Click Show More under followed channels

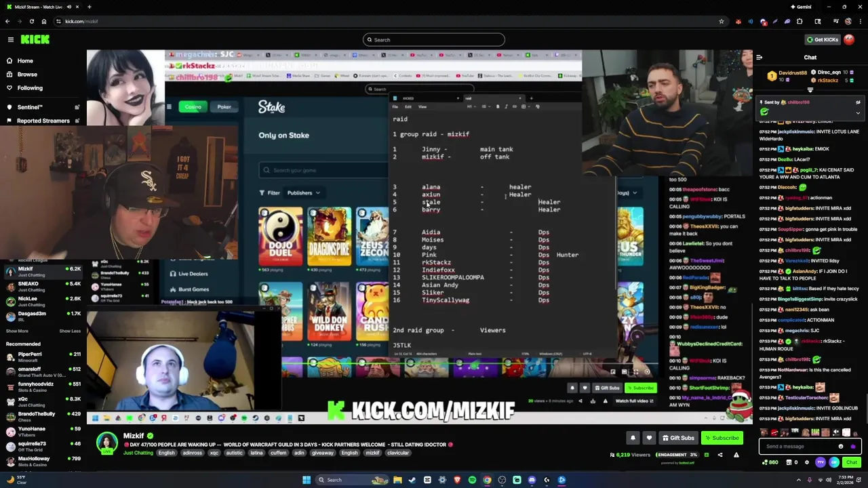(x=17, y=331)
